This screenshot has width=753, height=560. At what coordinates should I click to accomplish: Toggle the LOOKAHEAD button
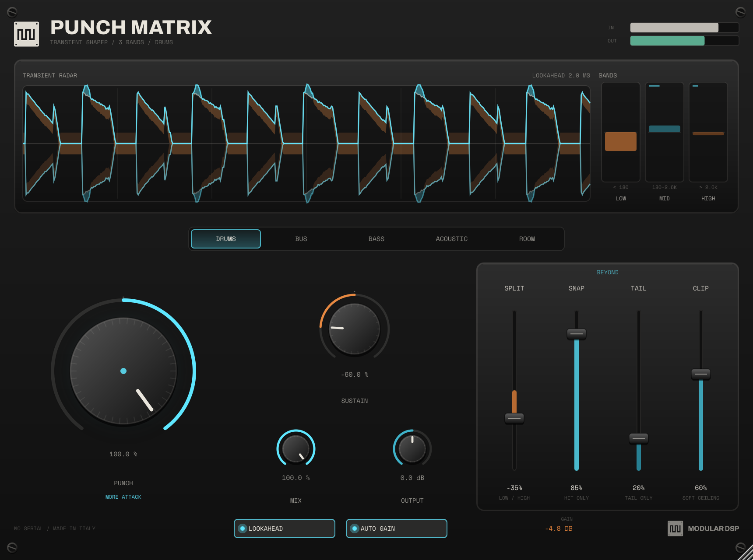coord(285,528)
